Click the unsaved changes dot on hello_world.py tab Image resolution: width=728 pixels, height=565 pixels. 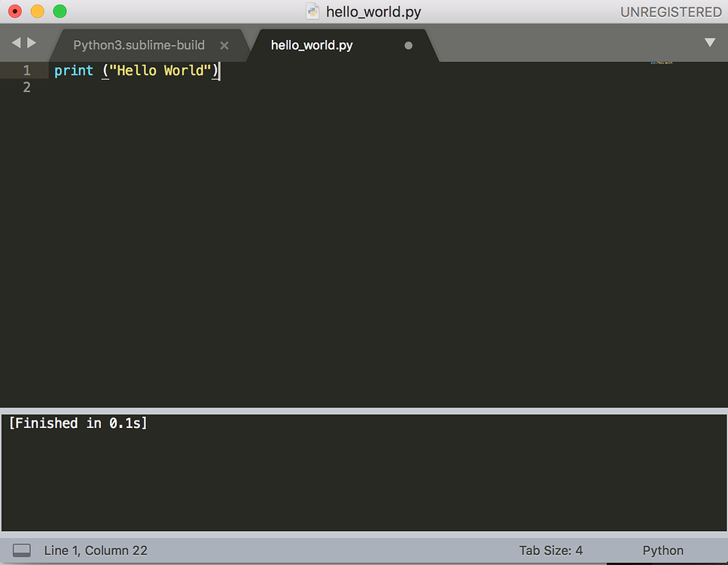tap(408, 45)
